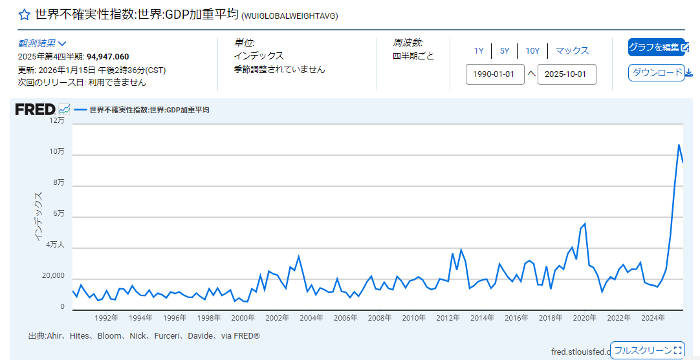The height and width of the screenshot is (360, 700).
Task: Click the series ID WUIGLOBALWEIGHTAVG text
Action: coord(290,16)
